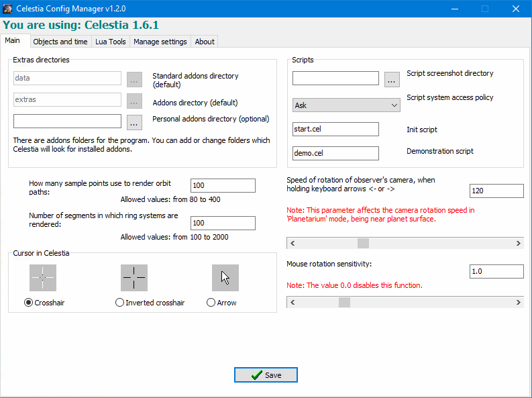Click the ring system segments field
The width and height of the screenshot is (532, 398).
tap(223, 223)
